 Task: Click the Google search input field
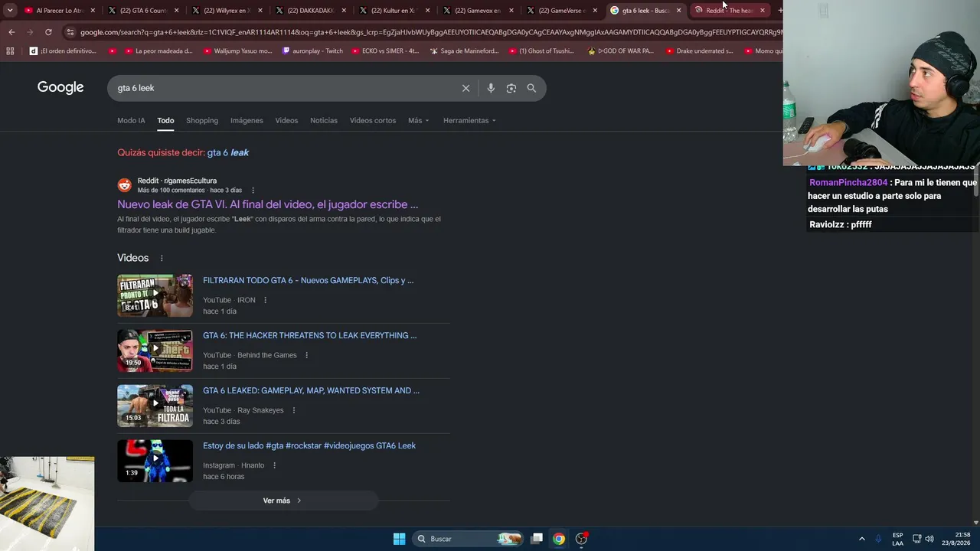pyautogui.click(x=283, y=88)
